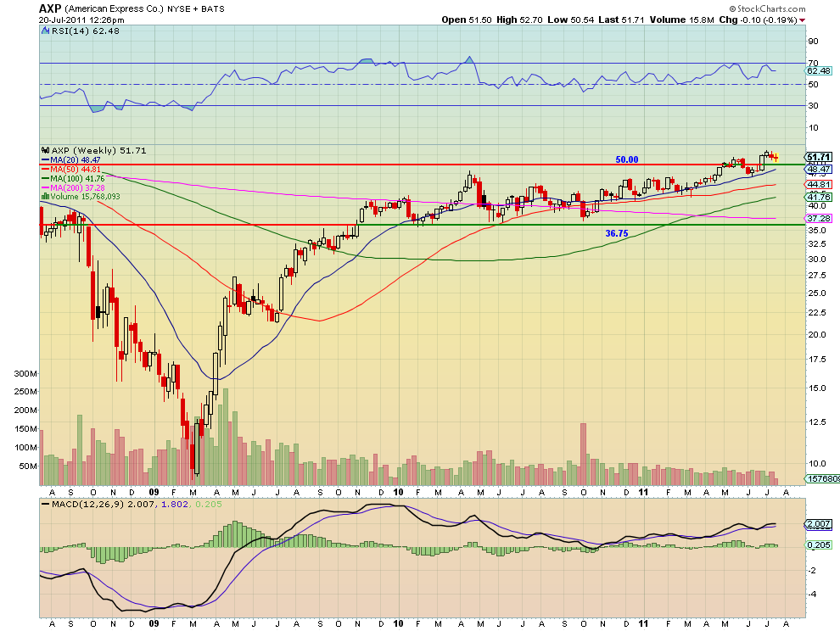
Task: Click the "Last 51.71" quote in header
Action: click(621, 20)
